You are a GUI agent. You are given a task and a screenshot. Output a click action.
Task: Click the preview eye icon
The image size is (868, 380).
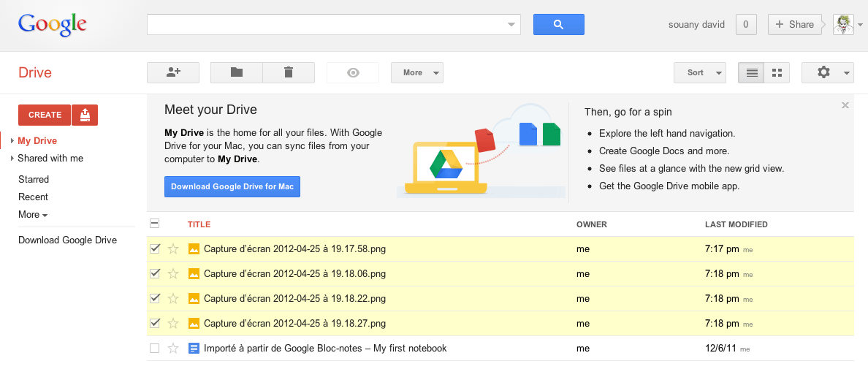coord(353,72)
